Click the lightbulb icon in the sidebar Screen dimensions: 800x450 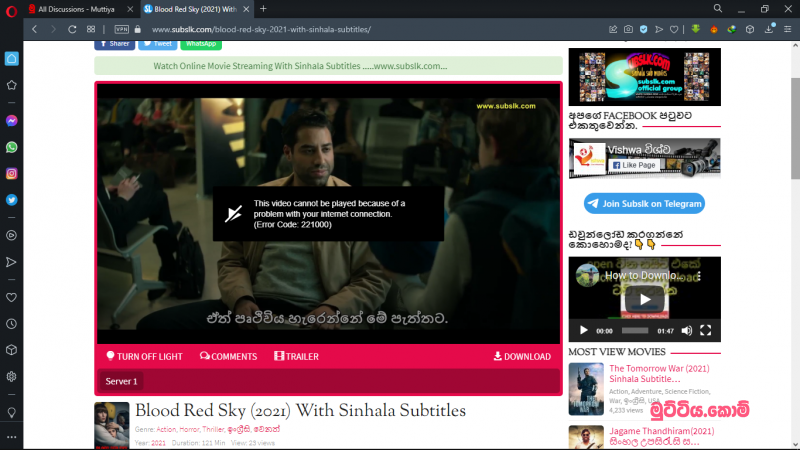[x=11, y=412]
